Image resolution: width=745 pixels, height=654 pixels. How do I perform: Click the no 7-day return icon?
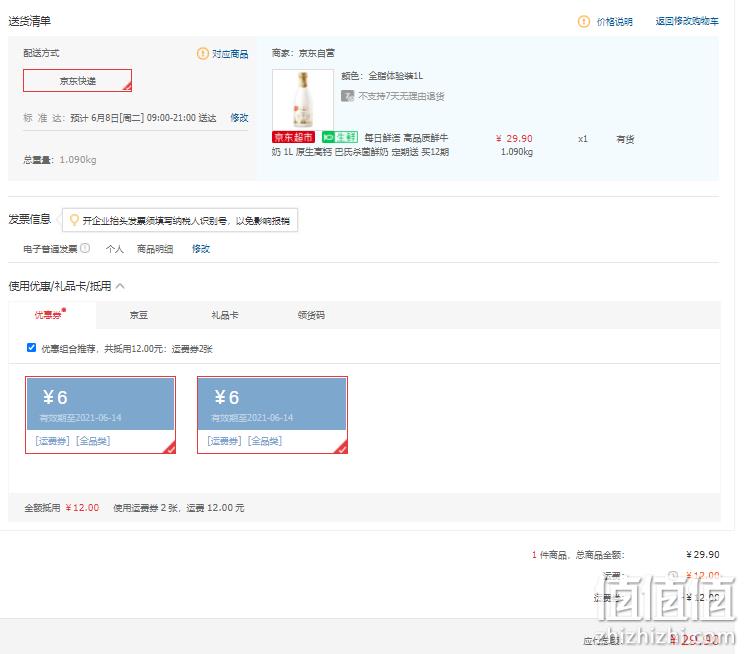point(347,96)
